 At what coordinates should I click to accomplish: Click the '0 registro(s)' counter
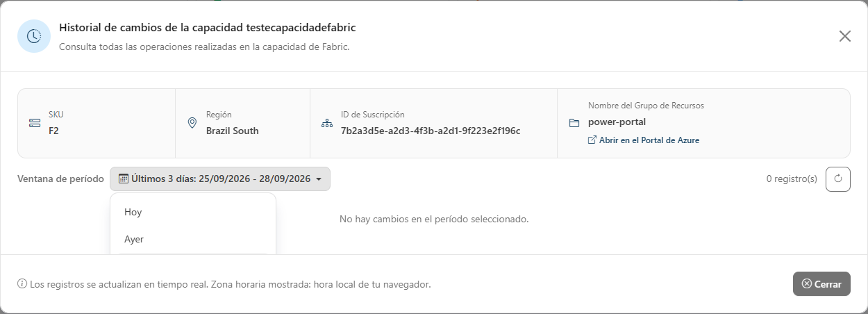[x=792, y=179]
